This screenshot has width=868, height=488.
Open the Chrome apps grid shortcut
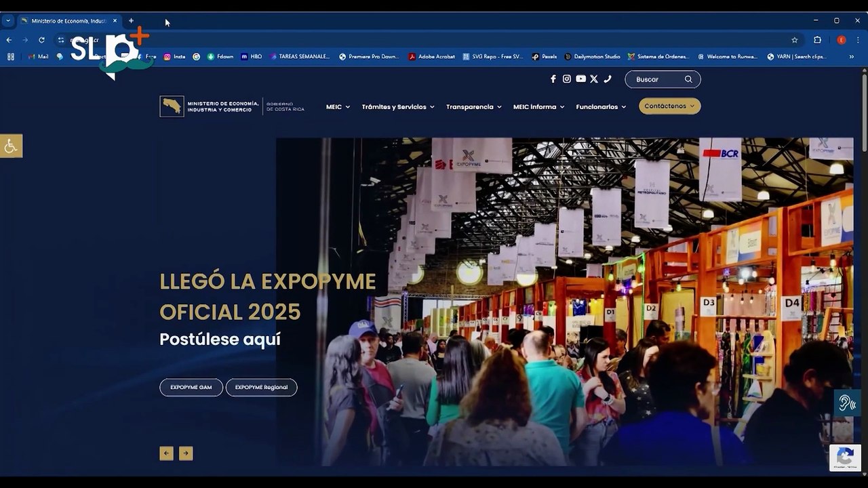[x=11, y=57]
